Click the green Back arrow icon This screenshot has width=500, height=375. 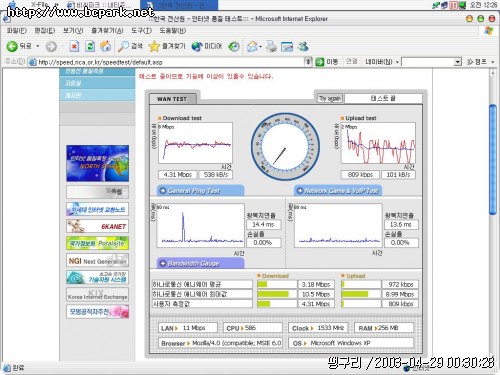pyautogui.click(x=12, y=46)
